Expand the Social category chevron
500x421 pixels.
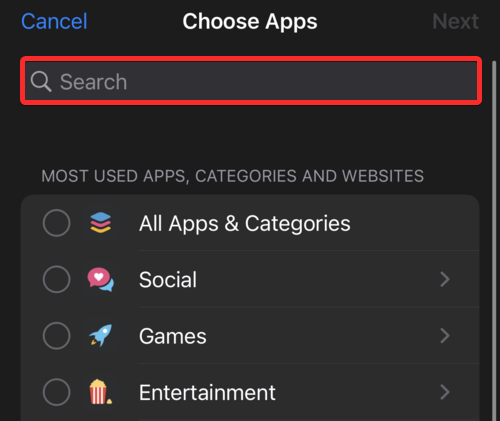[445, 279]
